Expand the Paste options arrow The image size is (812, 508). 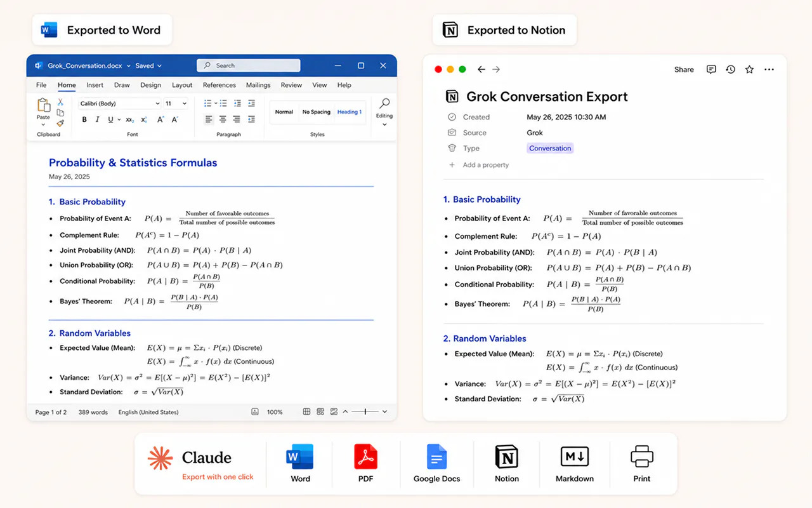coord(43,124)
